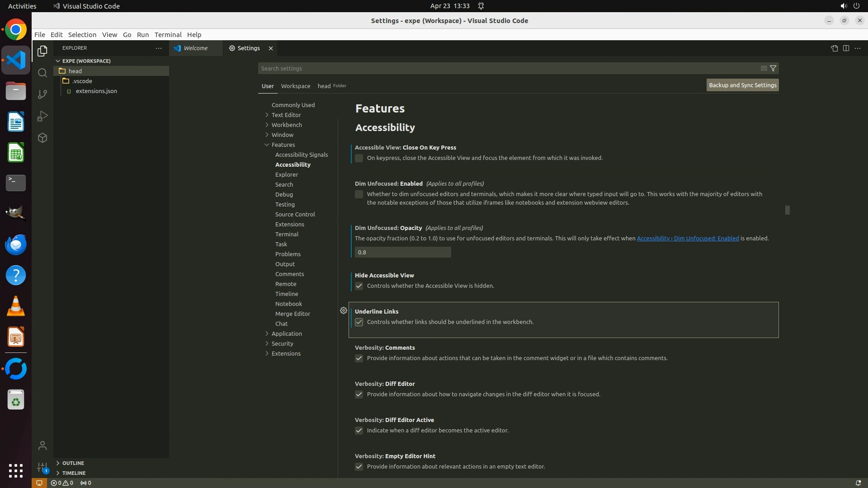Screen dimensions: 868x488
Task: Click Backup and Sync Settings button
Action: coord(742,85)
